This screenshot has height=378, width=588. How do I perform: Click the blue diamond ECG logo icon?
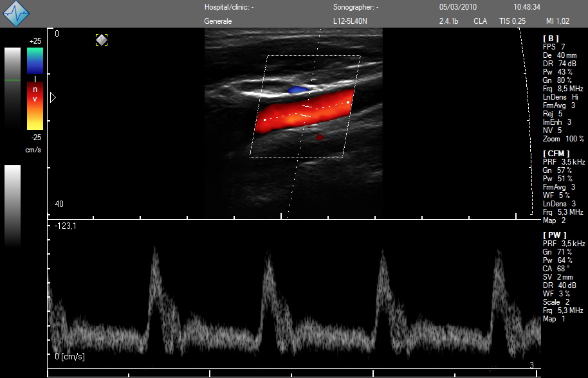pyautogui.click(x=15, y=14)
